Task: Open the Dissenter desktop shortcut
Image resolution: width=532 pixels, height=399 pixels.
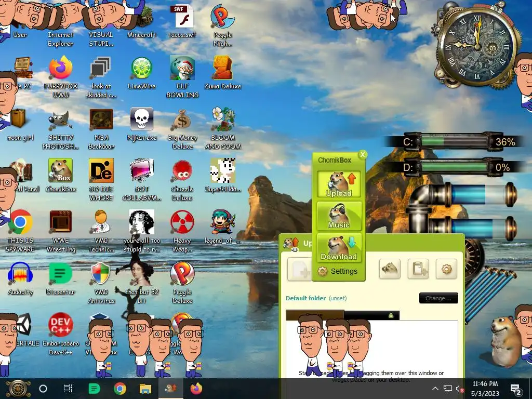Action: (60, 278)
